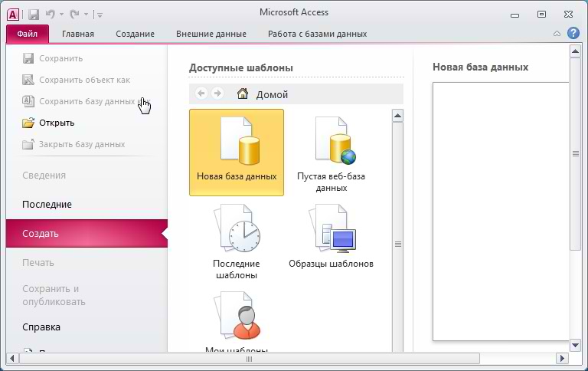Viewport: 588px width, 371px height.
Task: Click the horizontal scrollbar right arrow
Action: click(562, 358)
